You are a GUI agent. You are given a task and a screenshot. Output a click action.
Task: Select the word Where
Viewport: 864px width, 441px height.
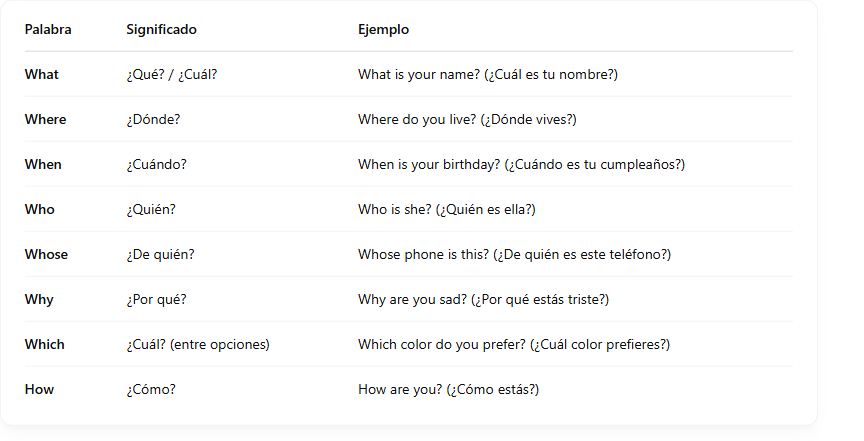pos(45,120)
